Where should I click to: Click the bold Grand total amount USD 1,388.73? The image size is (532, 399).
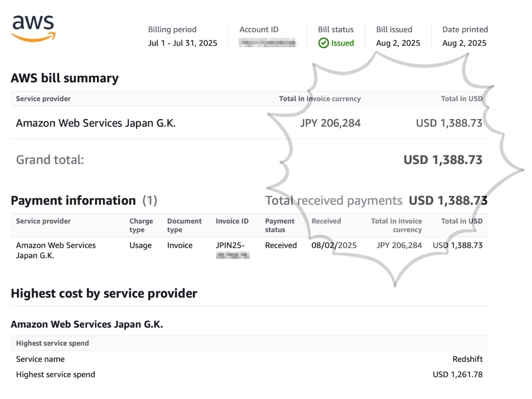pyautogui.click(x=443, y=160)
